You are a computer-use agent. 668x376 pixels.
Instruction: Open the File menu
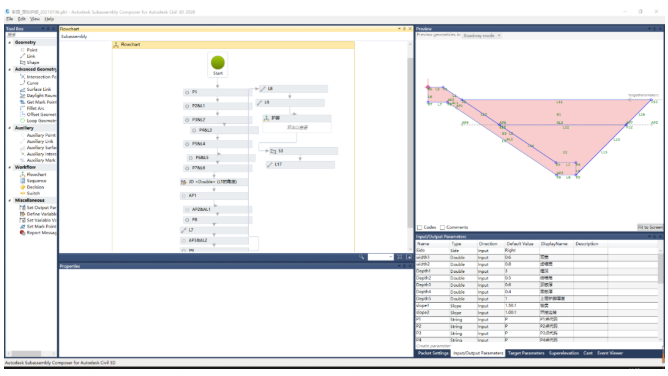(9, 19)
